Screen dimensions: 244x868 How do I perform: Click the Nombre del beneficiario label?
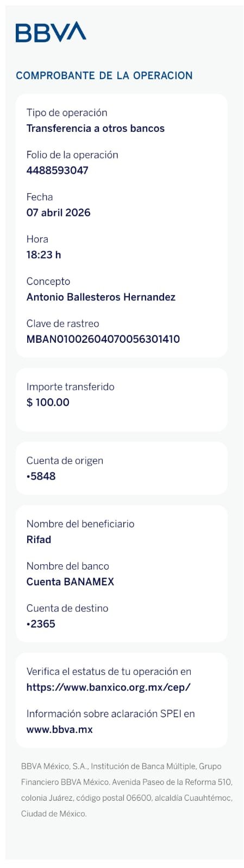click(80, 524)
